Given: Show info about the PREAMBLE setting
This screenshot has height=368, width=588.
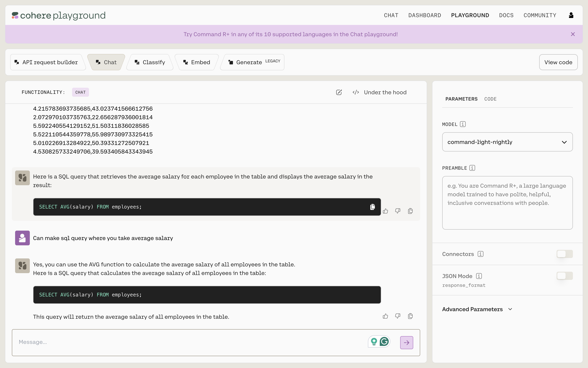Looking at the screenshot, I should (472, 168).
